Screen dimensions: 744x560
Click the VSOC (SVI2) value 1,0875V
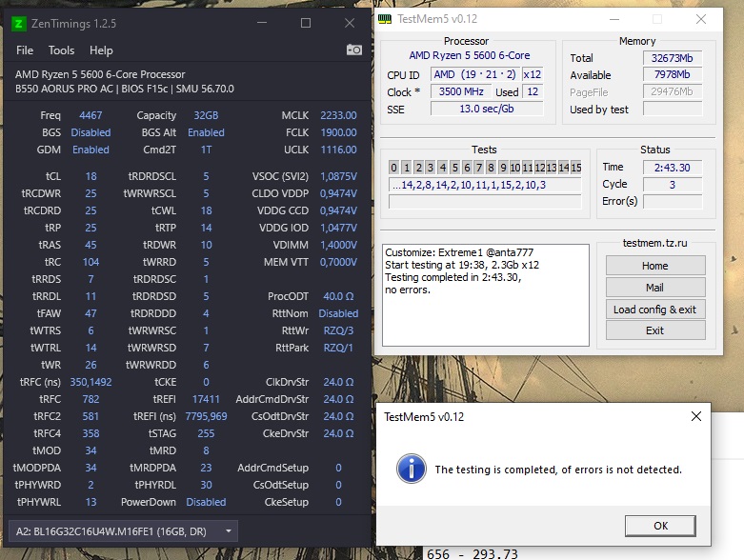click(338, 176)
